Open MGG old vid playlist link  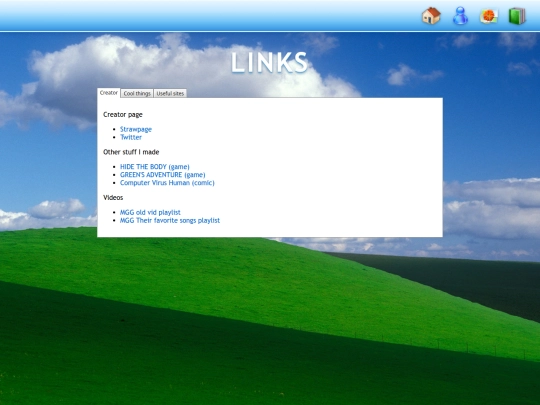coord(150,212)
